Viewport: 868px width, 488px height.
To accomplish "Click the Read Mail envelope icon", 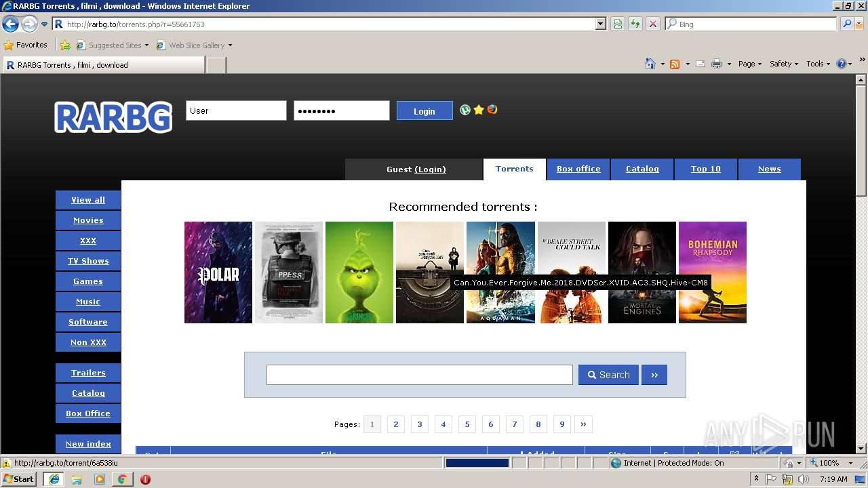I will pyautogui.click(x=701, y=64).
